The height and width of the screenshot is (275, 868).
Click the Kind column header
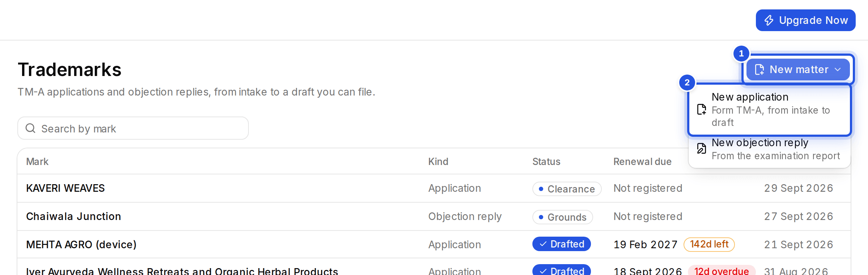(x=438, y=162)
